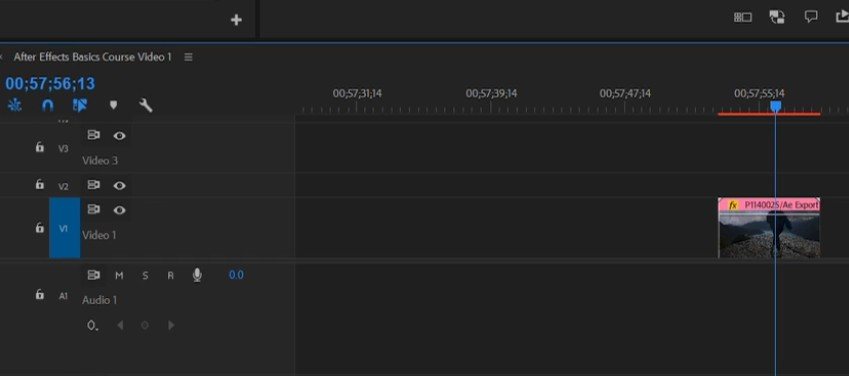
Task: Click ruler at timecode 00;57;39;14
Action: [491, 94]
